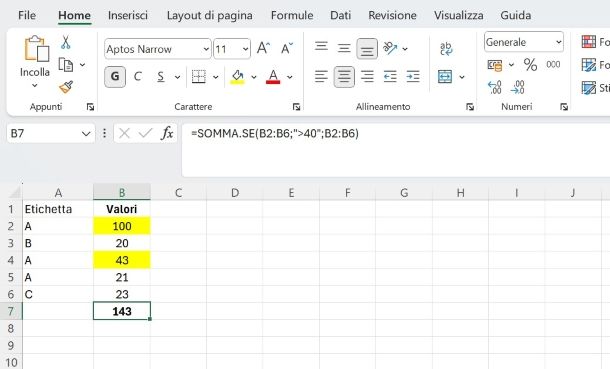This screenshot has height=369, width=610.
Task: Open the Guida tab
Action: point(515,16)
